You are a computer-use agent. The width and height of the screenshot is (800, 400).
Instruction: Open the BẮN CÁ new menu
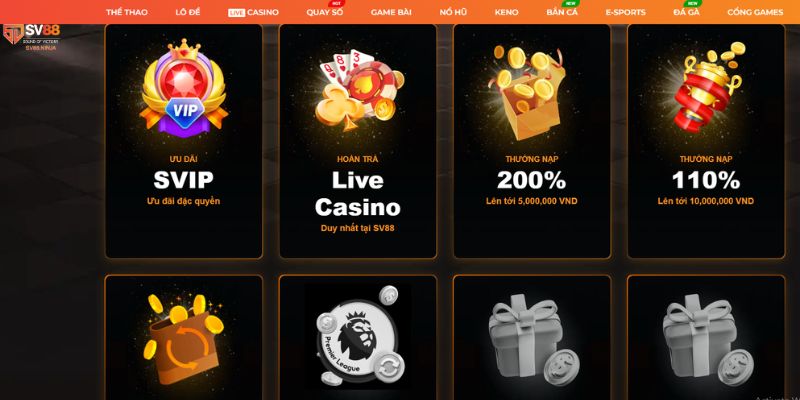pos(562,12)
